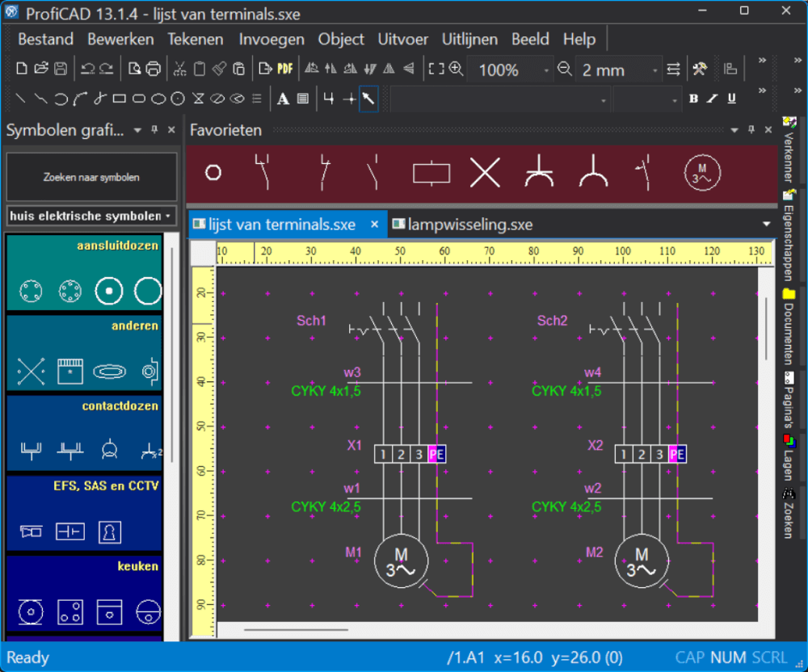Screen dimensions: 808x672
Task: Show the open documents list arrow
Action: (766, 224)
